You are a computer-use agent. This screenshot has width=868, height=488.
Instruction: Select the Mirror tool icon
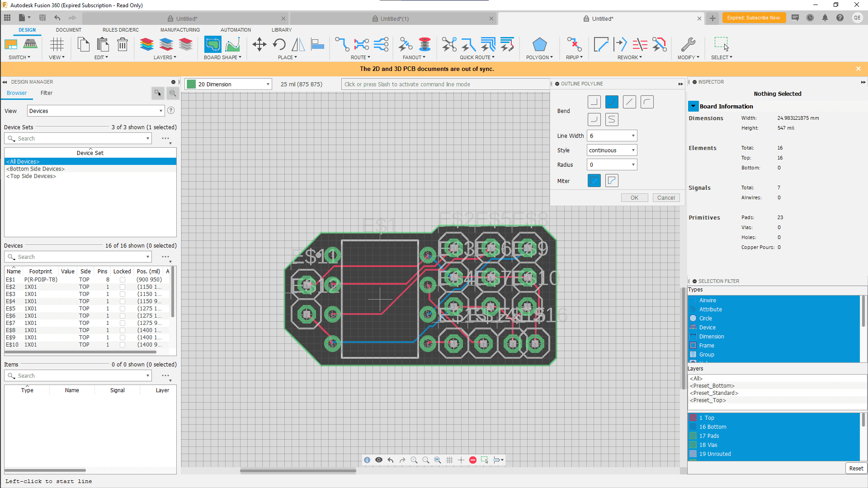coord(298,44)
